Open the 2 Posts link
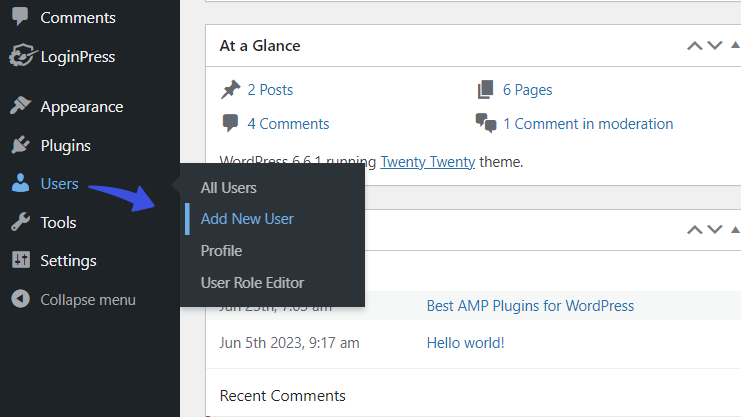Viewport: 741px width, 417px height. point(270,90)
